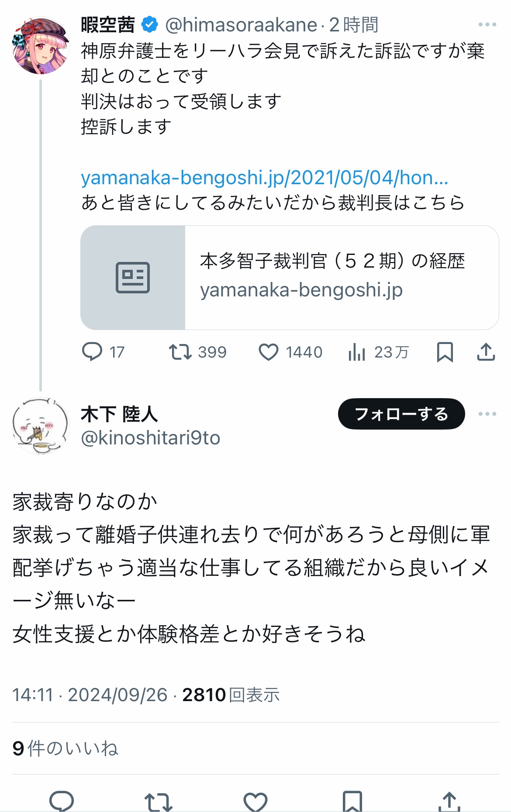Image resolution: width=511 pixels, height=812 pixels.
Task: Open the 本多智子裁判官 link preview card
Action: (290, 277)
